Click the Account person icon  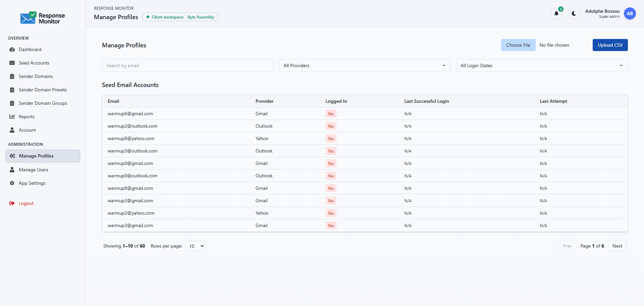click(x=12, y=130)
